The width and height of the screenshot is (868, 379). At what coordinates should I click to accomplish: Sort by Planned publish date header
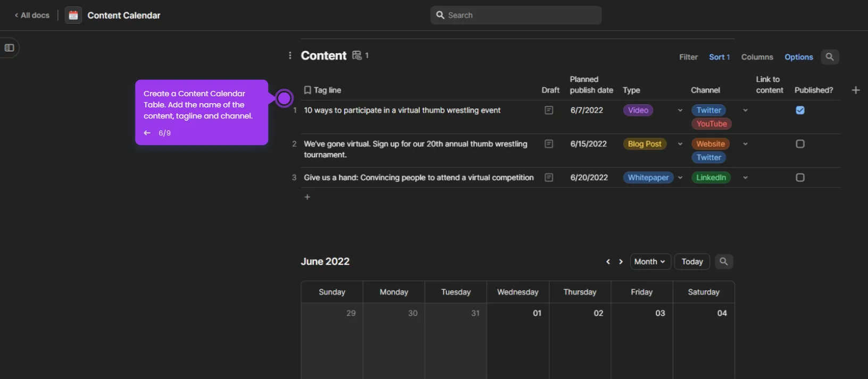(x=591, y=85)
